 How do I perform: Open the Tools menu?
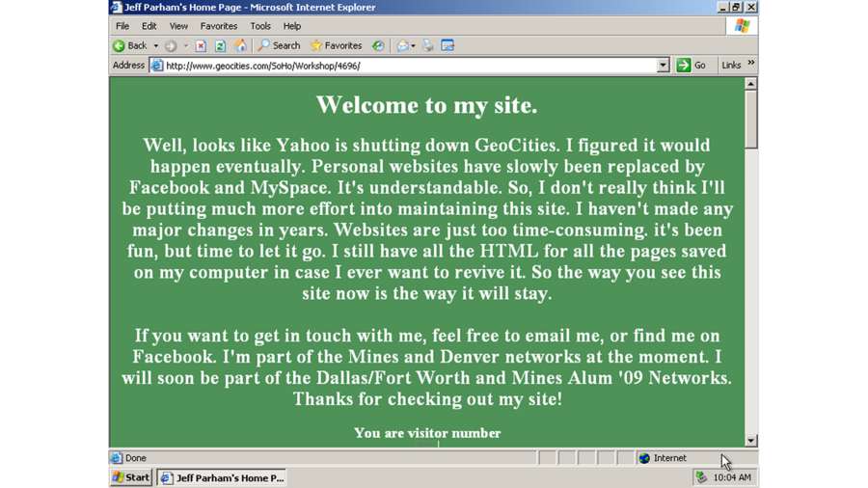coord(260,26)
